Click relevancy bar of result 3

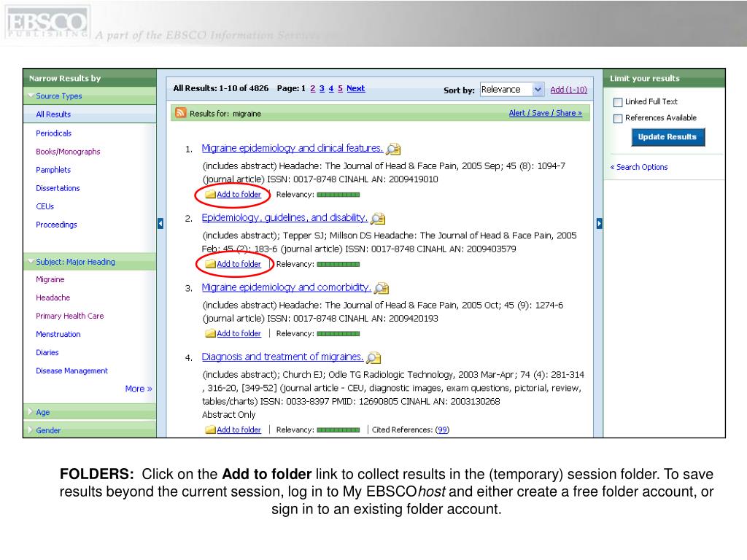click(x=338, y=333)
